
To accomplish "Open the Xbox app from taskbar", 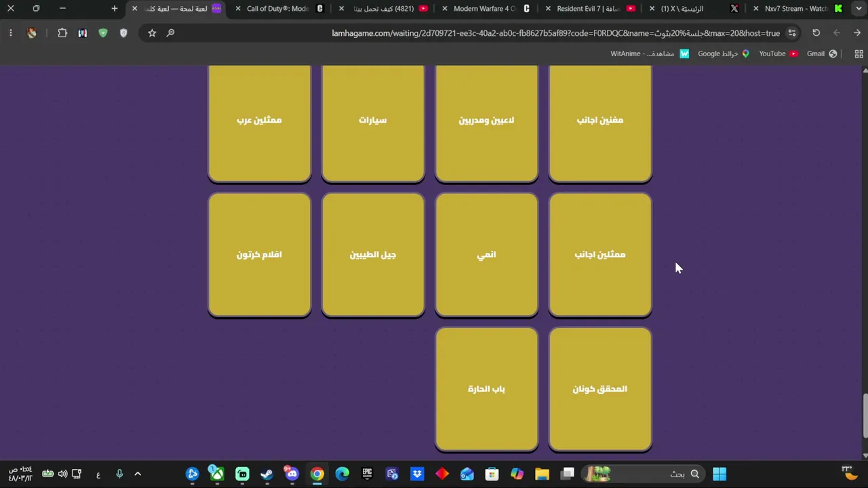I will pyautogui.click(x=217, y=474).
